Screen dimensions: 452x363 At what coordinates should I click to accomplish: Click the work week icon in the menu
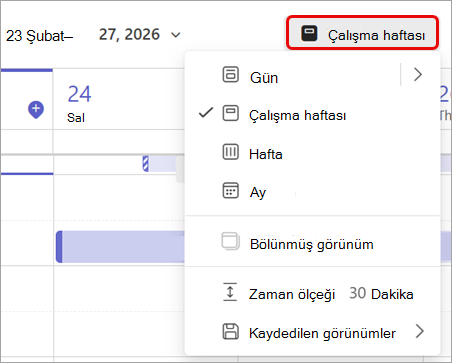click(230, 113)
